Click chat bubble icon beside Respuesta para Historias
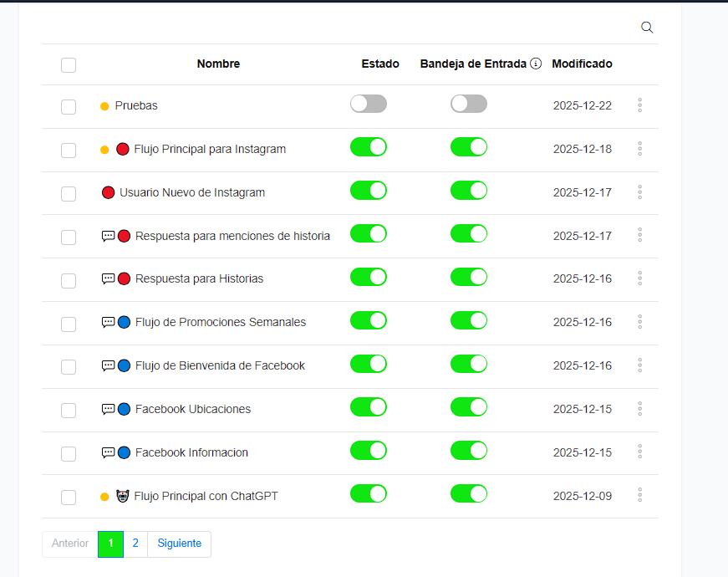Screen dimensions: 728x577 coord(108,278)
